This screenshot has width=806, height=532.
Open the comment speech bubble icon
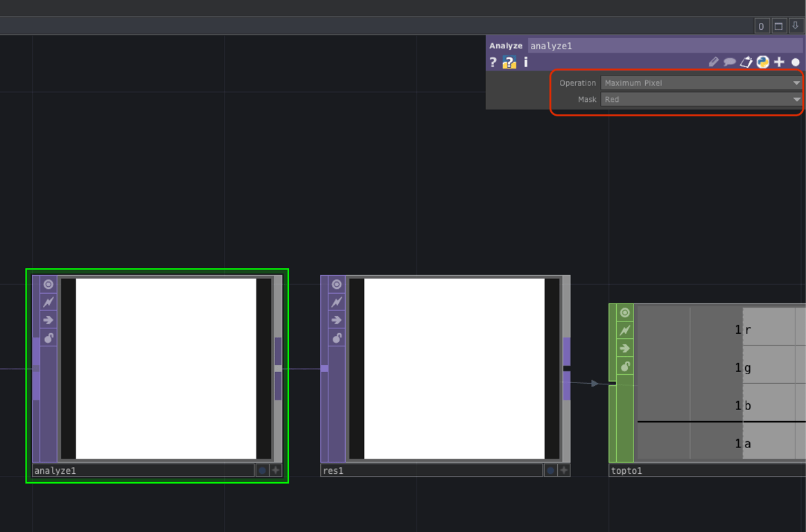tap(729, 62)
